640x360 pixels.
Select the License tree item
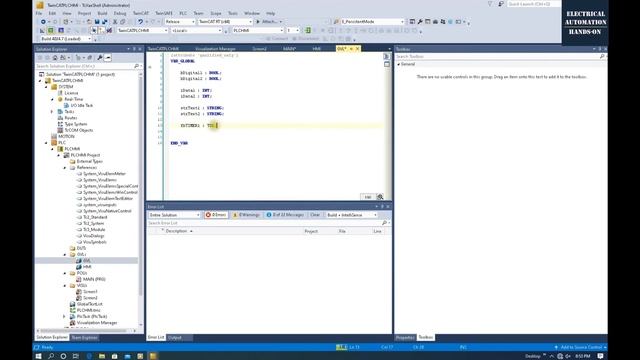[x=71, y=93]
